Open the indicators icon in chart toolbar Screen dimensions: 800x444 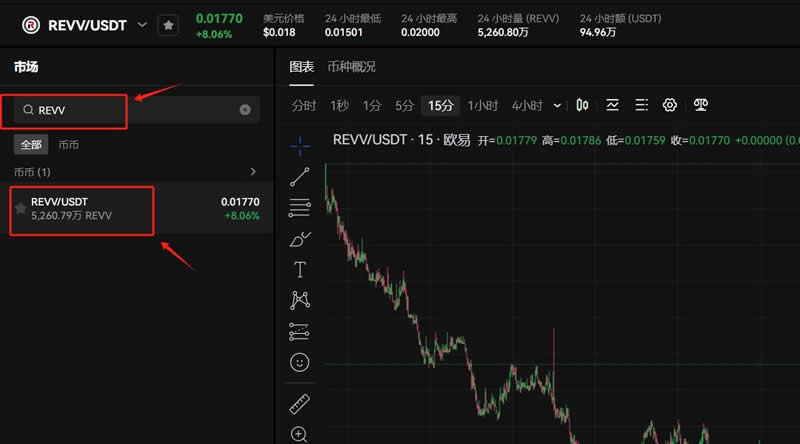612,105
